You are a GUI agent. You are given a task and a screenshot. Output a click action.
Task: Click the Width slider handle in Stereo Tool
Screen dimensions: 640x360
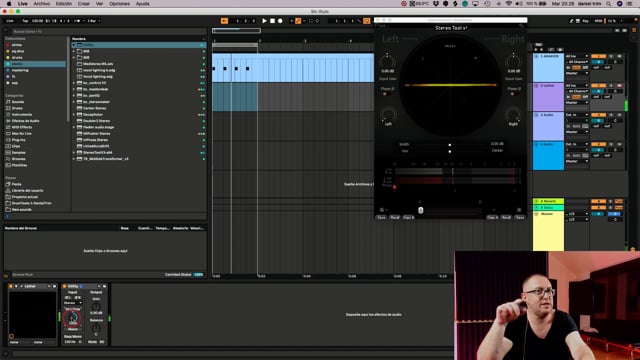[x=450, y=144]
